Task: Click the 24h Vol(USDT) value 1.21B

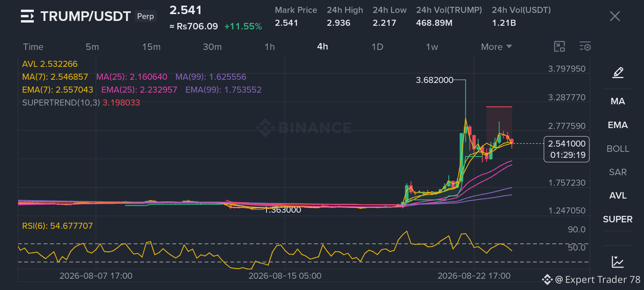Action: (x=504, y=23)
